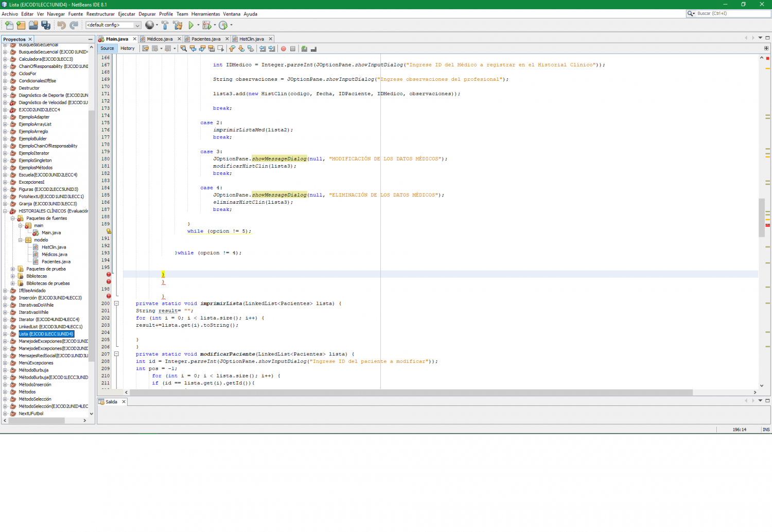Click the Next Bookmark icon
Image resolution: width=772 pixels, height=532 pixels.
pyautogui.click(x=241, y=48)
